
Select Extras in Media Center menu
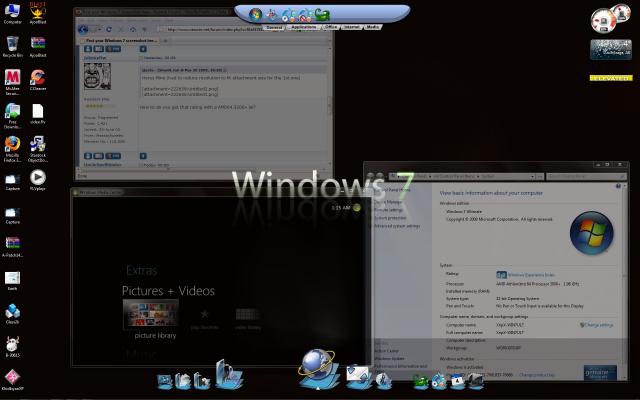click(x=142, y=270)
